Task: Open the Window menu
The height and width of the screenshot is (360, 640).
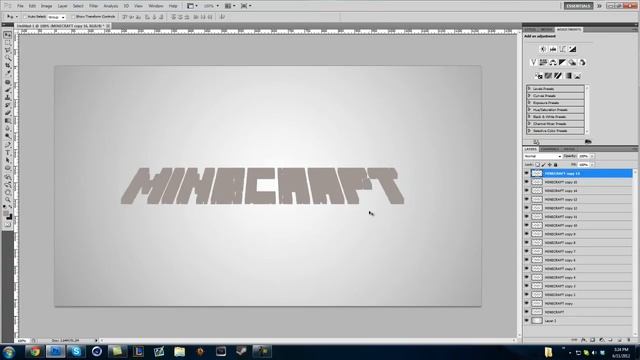Action: coord(156,6)
